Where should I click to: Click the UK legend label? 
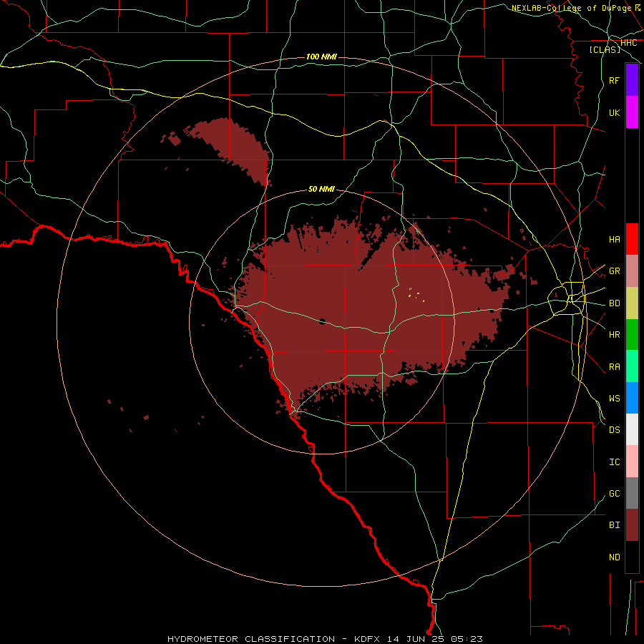pos(614,112)
